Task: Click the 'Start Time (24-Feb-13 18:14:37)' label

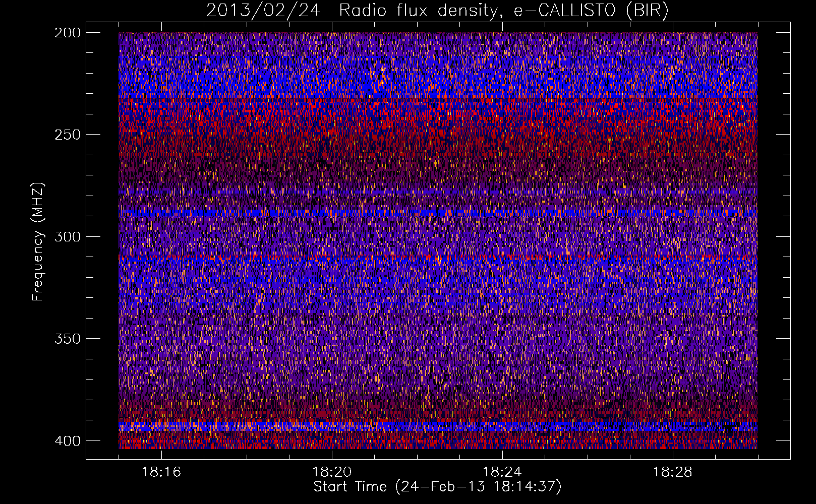Action: 437,486
